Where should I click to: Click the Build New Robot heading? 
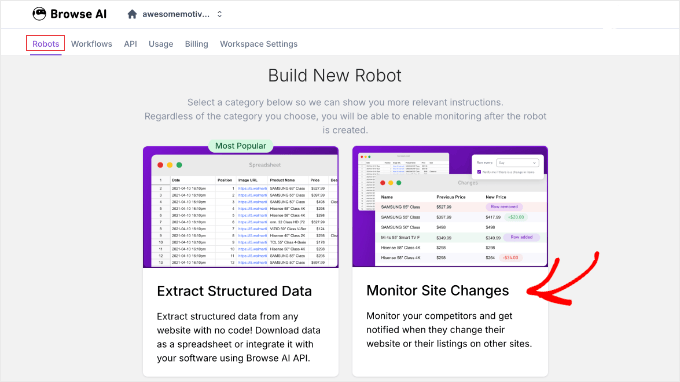[x=335, y=75]
